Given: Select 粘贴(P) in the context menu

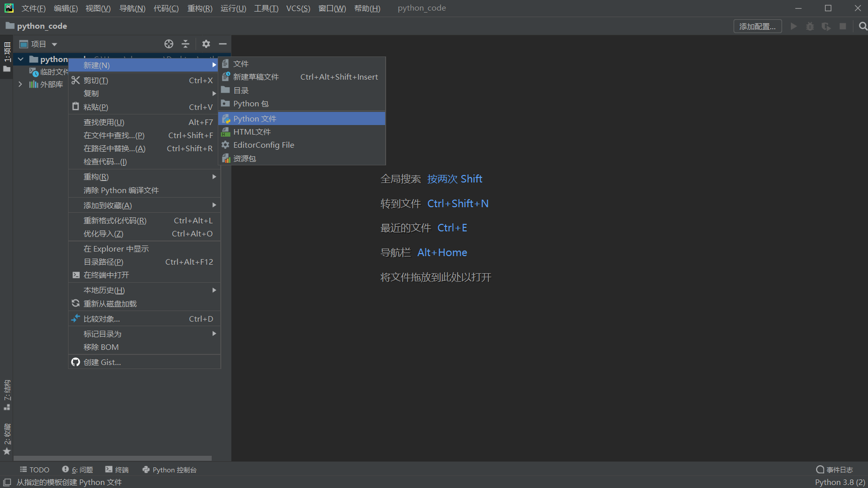Looking at the screenshot, I should coord(144,107).
